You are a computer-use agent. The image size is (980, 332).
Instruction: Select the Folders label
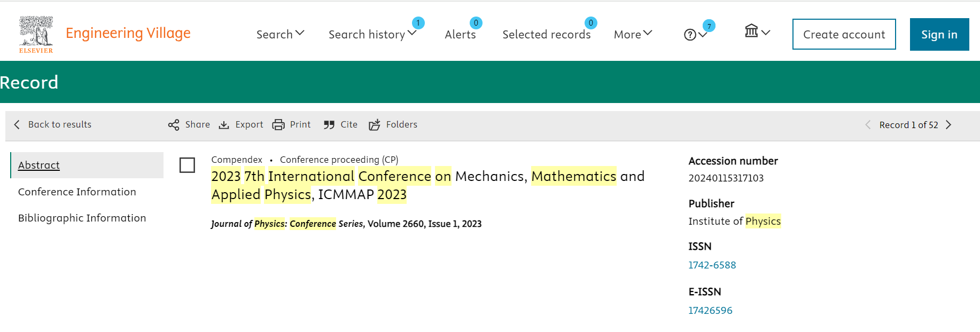[x=401, y=124]
